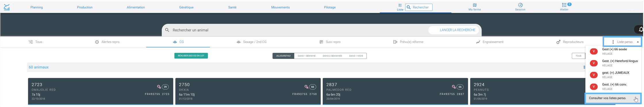The height and width of the screenshot is (107, 644).
Task: Select the Aujourd'hui period toggle
Action: click(x=283, y=56)
